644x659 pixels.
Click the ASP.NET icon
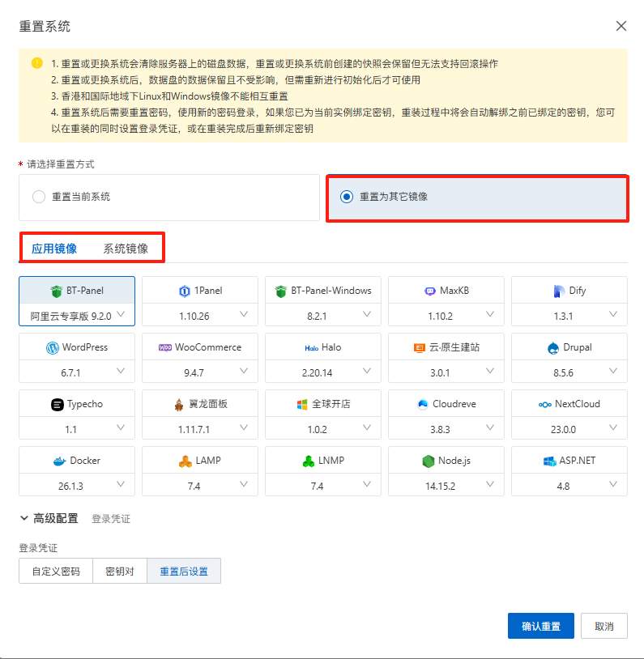tap(549, 461)
